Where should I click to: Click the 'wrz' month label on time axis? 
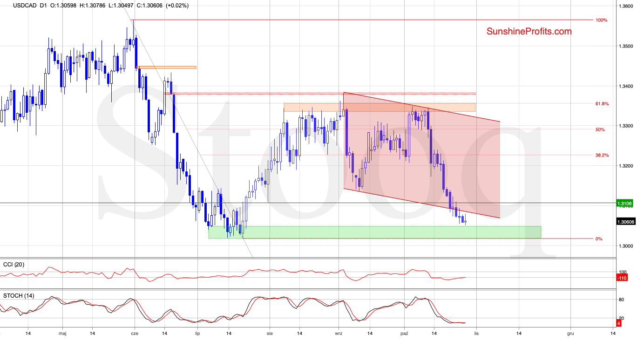(x=339, y=334)
